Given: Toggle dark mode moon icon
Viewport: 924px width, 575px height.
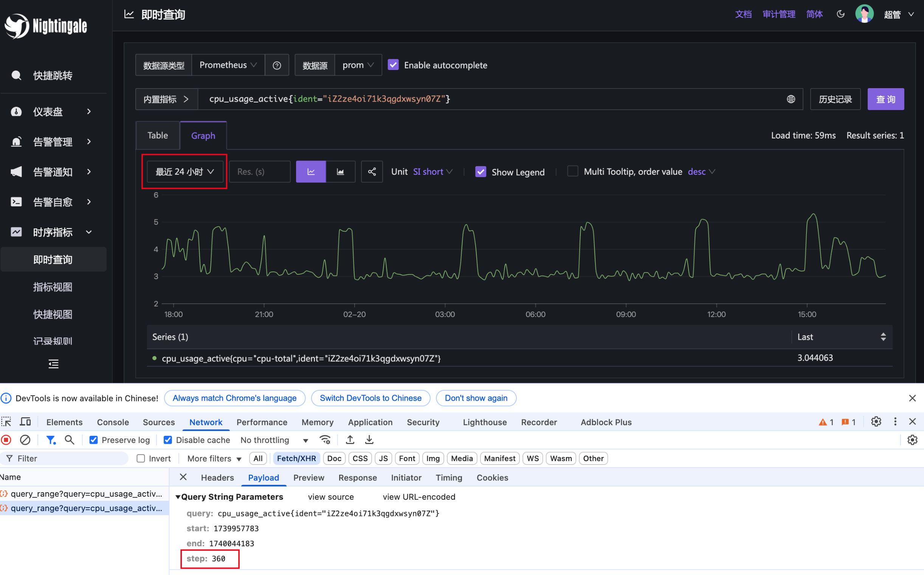Looking at the screenshot, I should (840, 14).
